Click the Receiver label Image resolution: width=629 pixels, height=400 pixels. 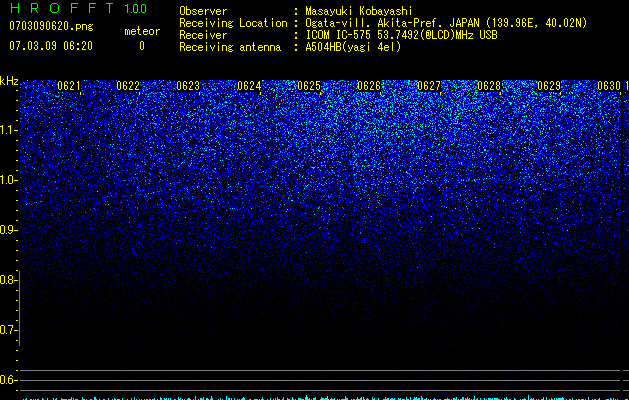pos(203,35)
